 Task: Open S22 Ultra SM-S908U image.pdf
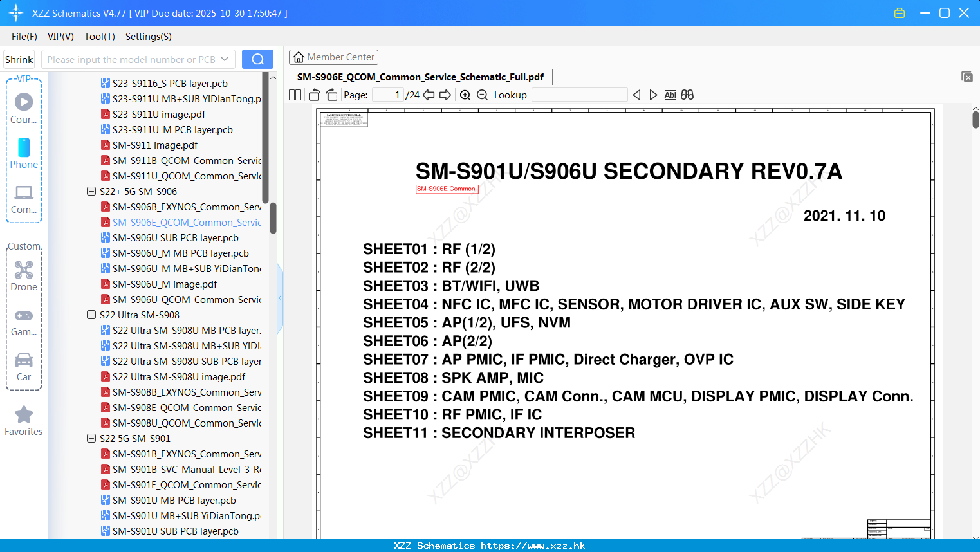click(173, 376)
